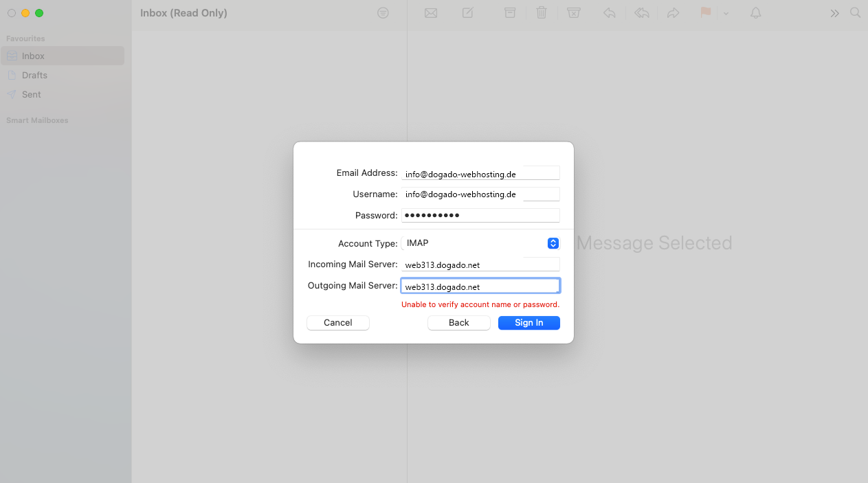The width and height of the screenshot is (868, 483).
Task: Click the compose new message icon
Action: [x=468, y=13]
